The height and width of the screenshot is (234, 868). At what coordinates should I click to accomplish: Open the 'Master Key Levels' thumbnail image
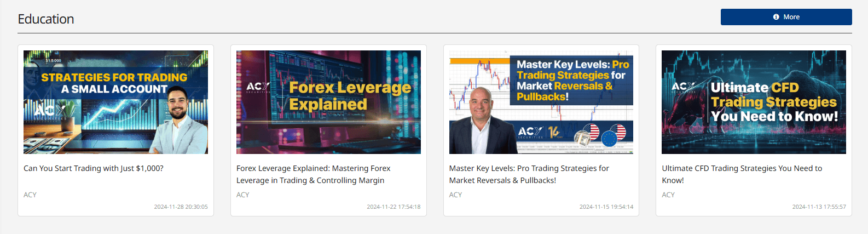click(541, 102)
